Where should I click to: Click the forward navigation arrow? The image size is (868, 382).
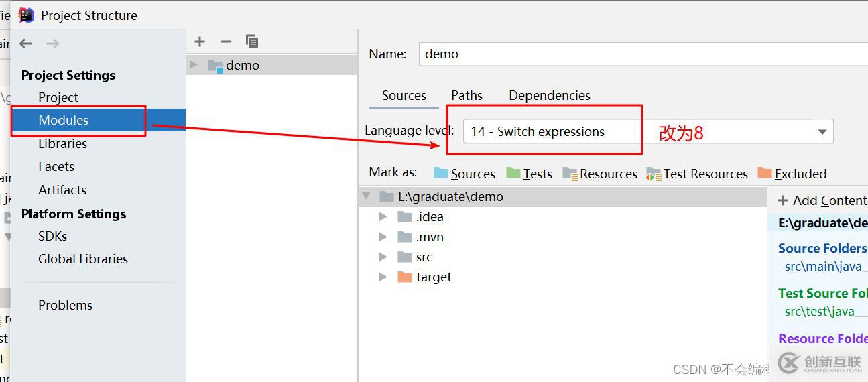pyautogui.click(x=52, y=44)
